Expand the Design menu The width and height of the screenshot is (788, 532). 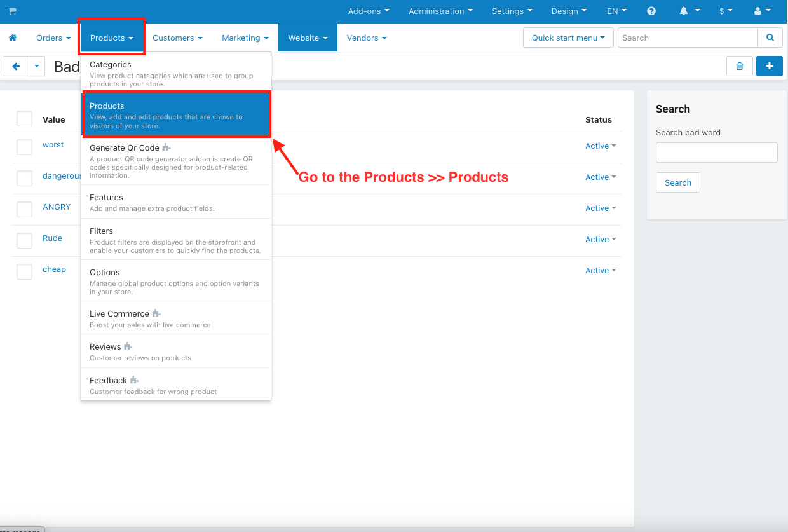(569, 11)
